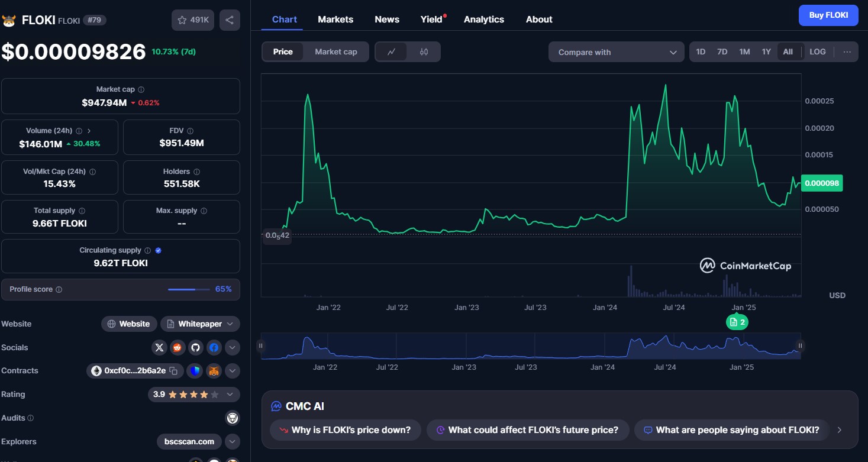This screenshot has height=462, width=868.
Task: Switch to the News tab
Action: 387,20
